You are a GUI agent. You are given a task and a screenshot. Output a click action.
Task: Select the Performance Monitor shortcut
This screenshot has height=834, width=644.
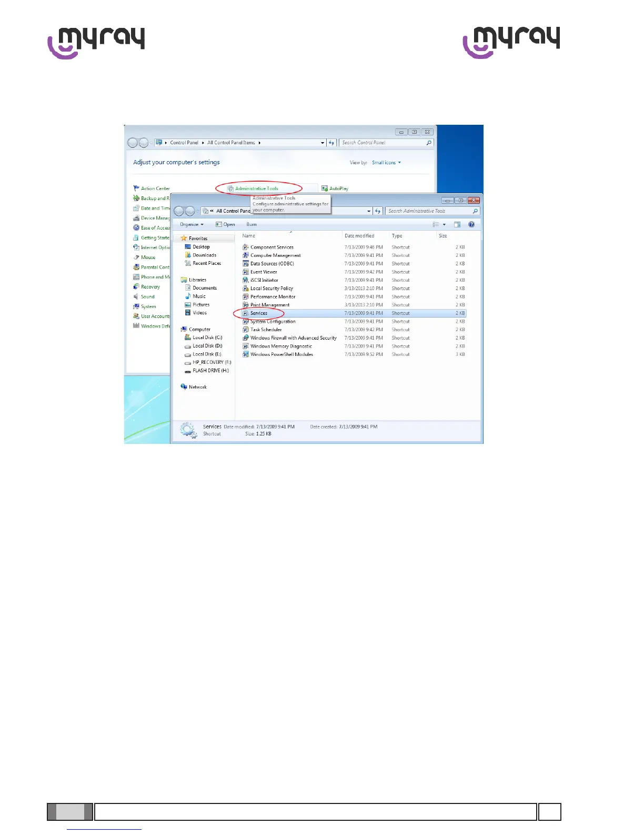coord(269,297)
